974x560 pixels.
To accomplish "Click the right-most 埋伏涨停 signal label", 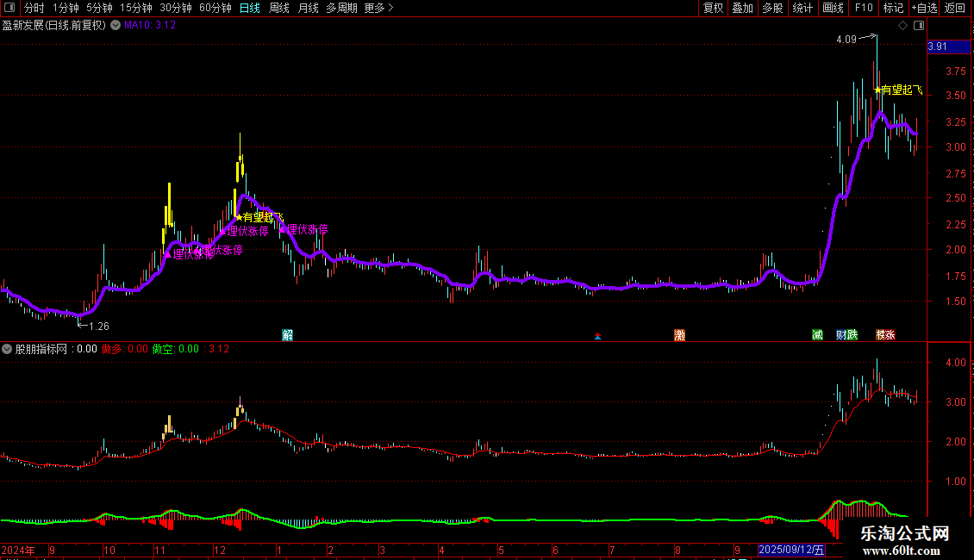I will coord(303,230).
